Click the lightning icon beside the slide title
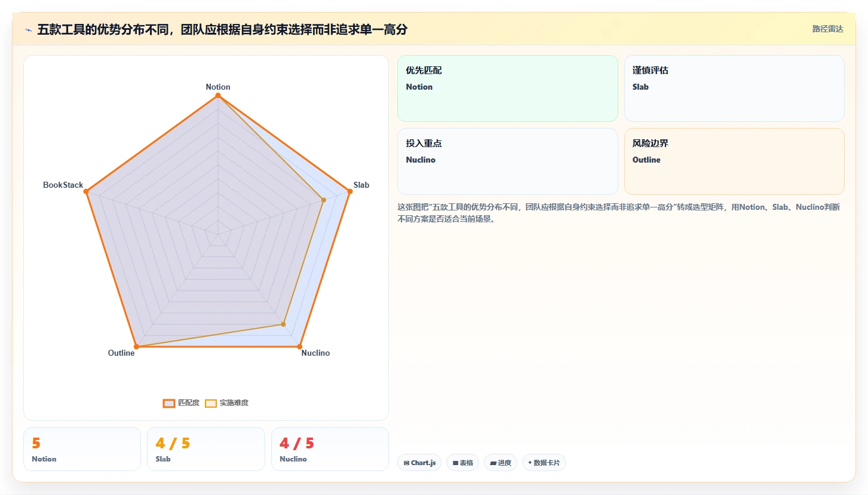Image resolution: width=868 pixels, height=495 pixels. coord(28,30)
